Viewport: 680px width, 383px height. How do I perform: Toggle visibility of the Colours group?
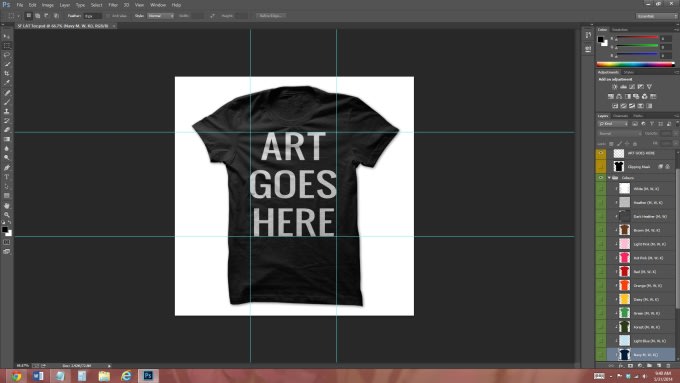coord(601,178)
